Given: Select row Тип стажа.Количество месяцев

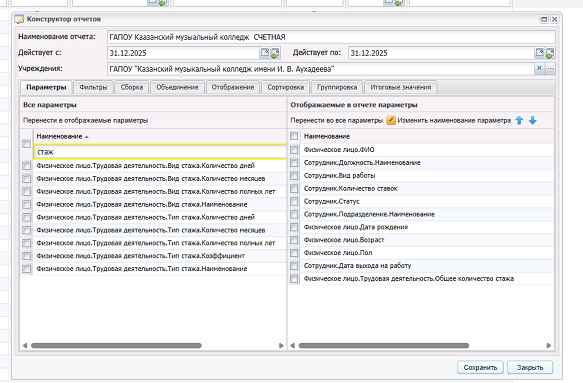Looking at the screenshot, I should coord(153,230).
